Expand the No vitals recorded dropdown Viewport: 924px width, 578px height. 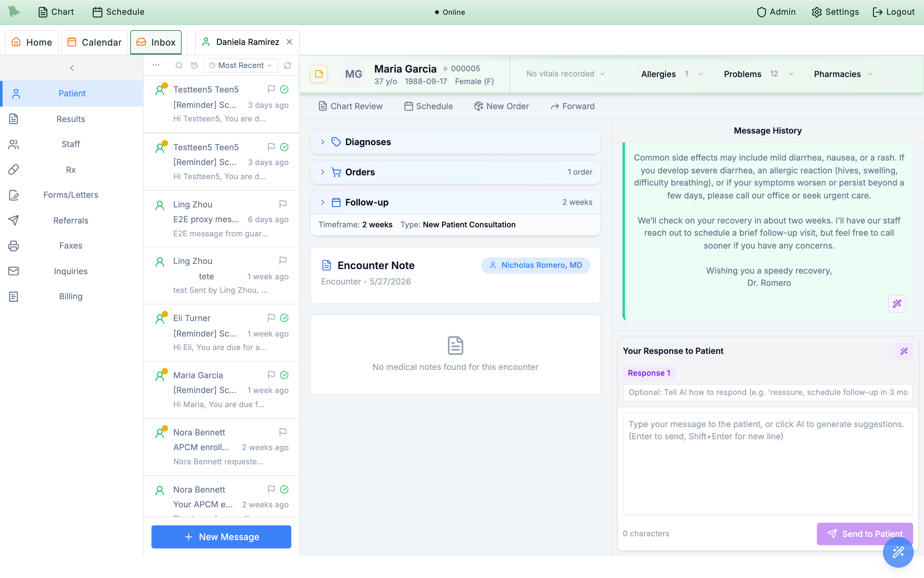coord(566,74)
